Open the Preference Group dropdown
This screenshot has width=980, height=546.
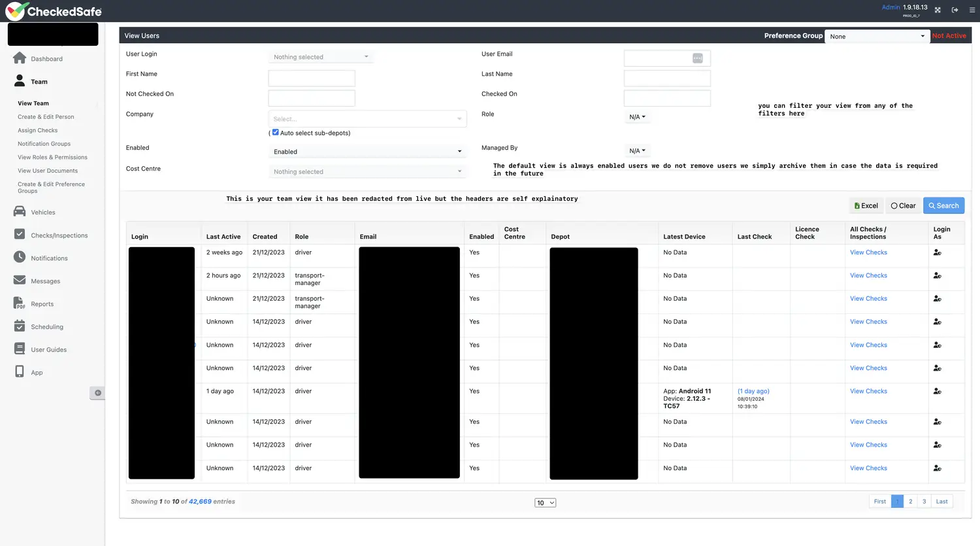(x=877, y=36)
